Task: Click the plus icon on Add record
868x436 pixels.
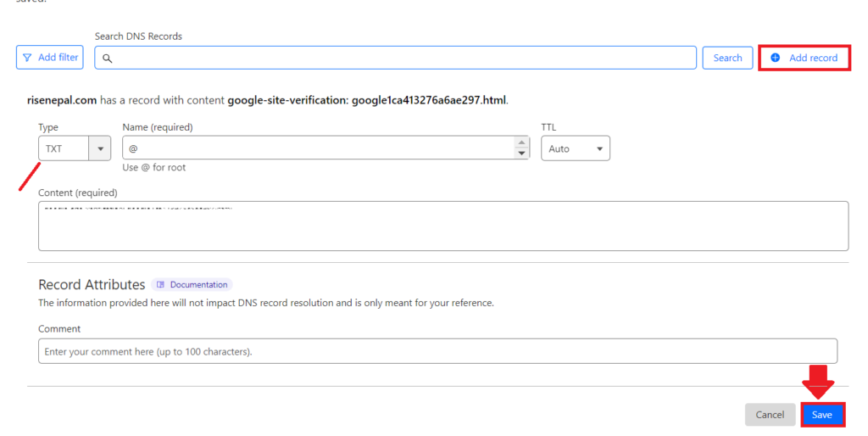Action: click(776, 58)
